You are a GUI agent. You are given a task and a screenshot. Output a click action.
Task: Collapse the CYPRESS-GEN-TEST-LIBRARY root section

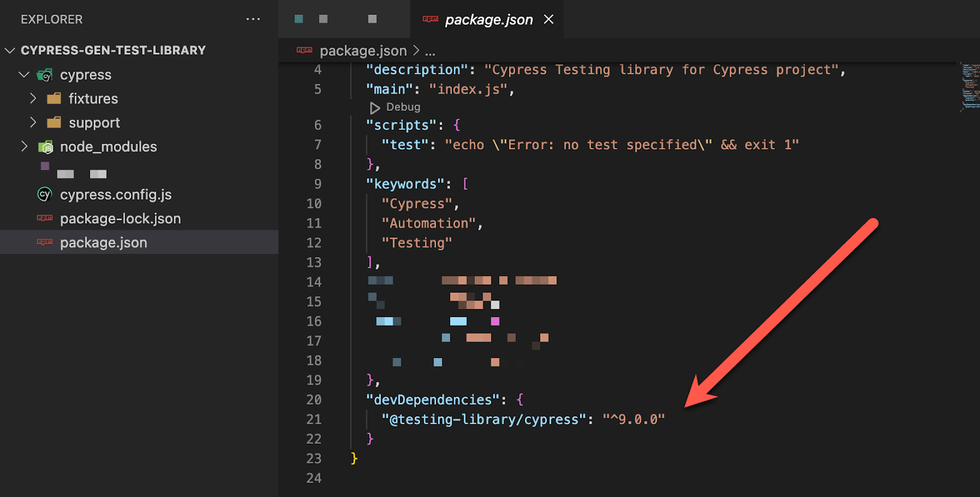pos(10,50)
